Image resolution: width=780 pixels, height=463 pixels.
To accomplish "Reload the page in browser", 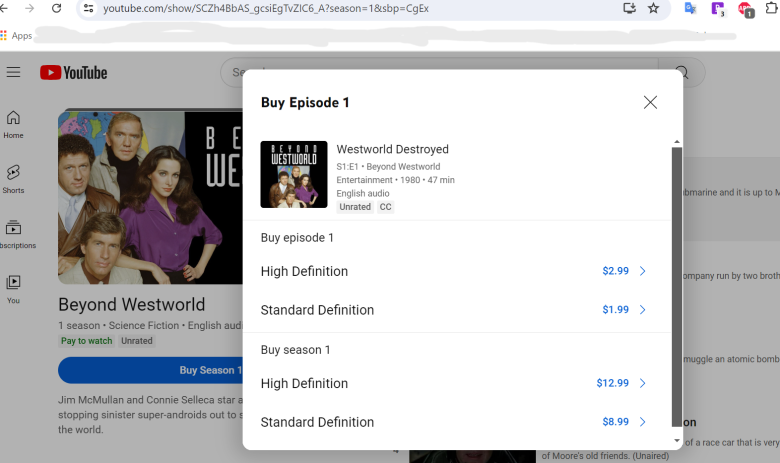I will pyautogui.click(x=56, y=8).
